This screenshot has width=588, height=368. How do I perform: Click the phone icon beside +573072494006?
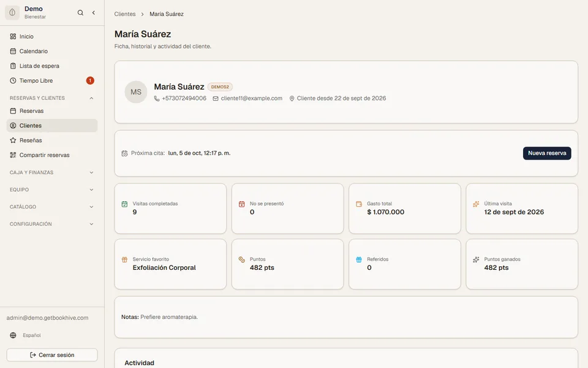pyautogui.click(x=157, y=98)
